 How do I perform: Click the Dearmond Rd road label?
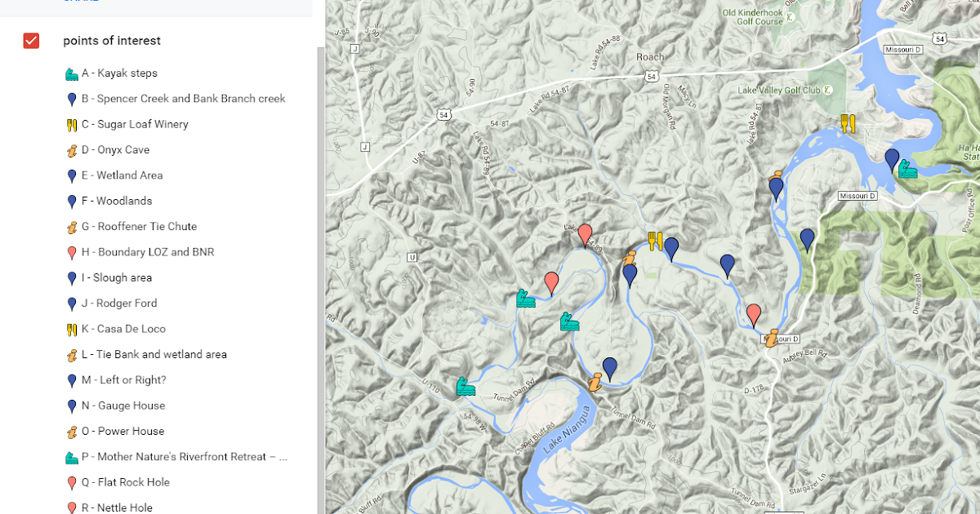pyautogui.click(x=918, y=294)
